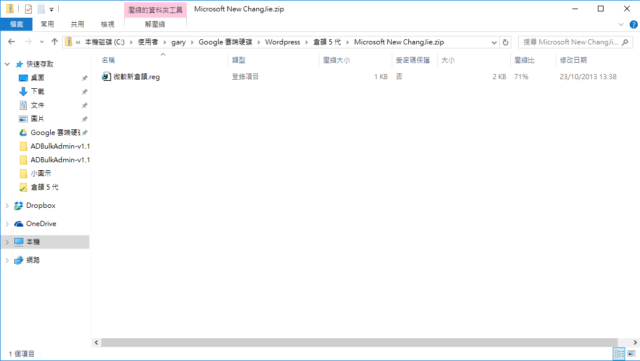The width and height of the screenshot is (640, 361).
Task: Switch to large icons view icon
Action: pyautogui.click(x=631, y=353)
